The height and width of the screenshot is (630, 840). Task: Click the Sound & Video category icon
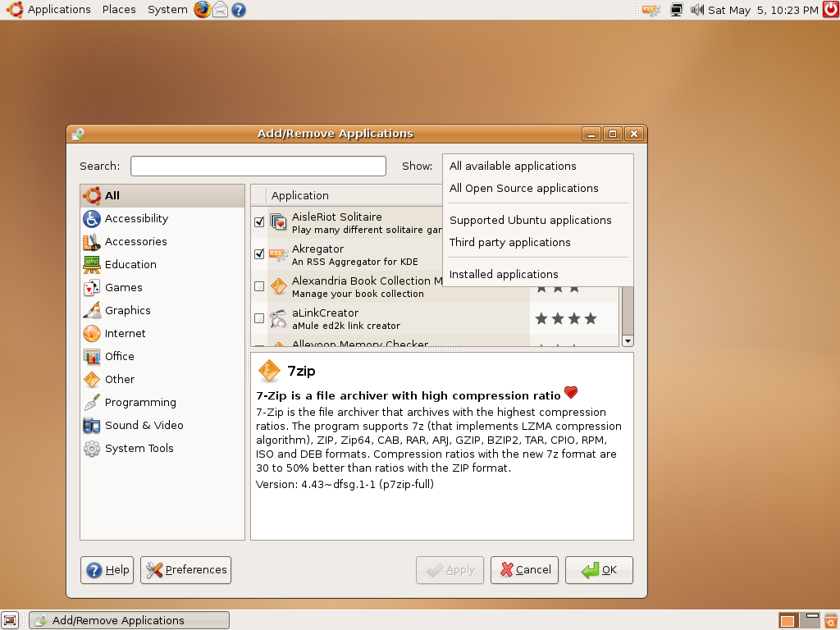[x=92, y=426]
